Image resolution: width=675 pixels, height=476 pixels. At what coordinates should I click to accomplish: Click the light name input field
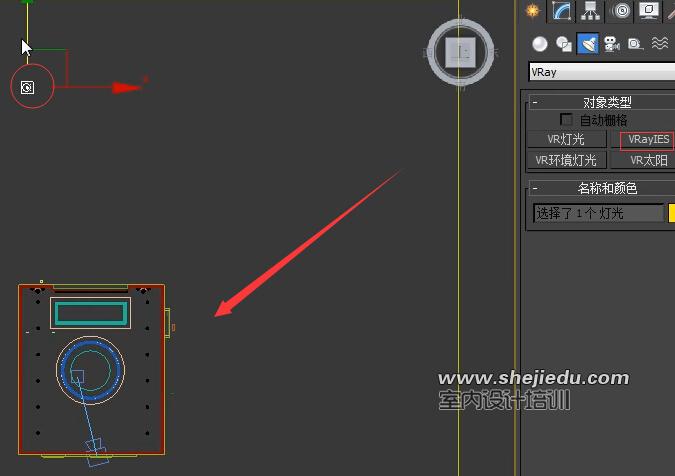click(x=597, y=213)
